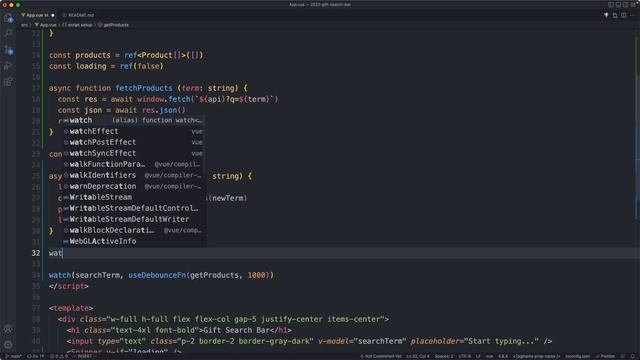
Task: Click the App.vue breadcrumb
Action: pyautogui.click(x=46, y=25)
